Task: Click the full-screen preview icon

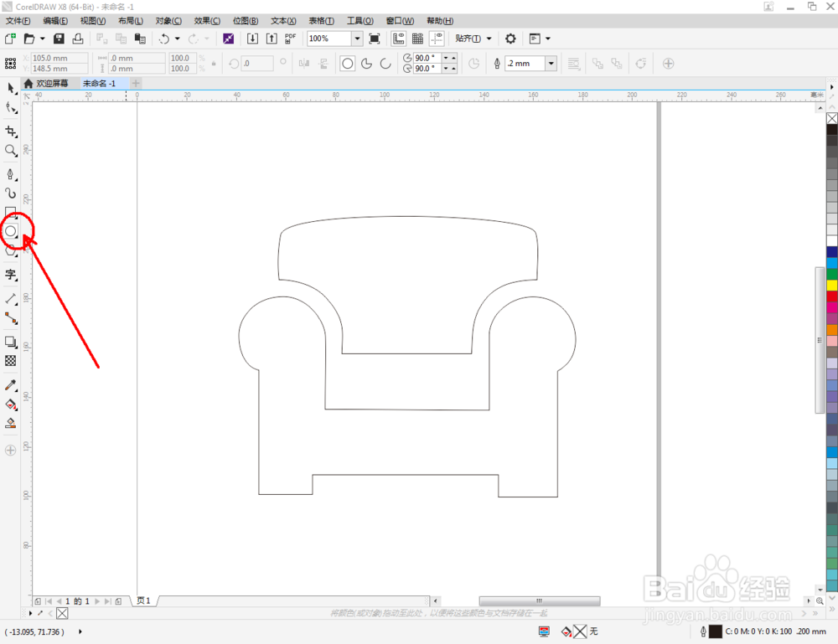Action: click(x=375, y=39)
